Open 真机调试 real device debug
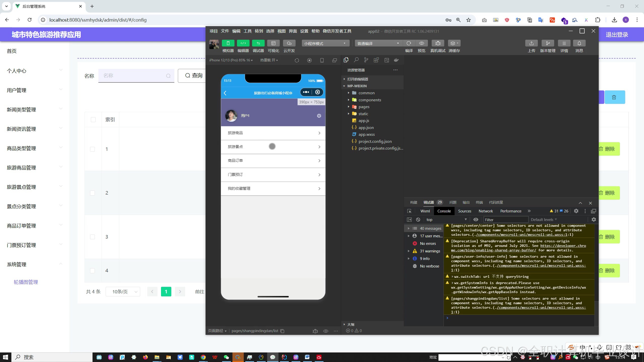 tap(438, 43)
